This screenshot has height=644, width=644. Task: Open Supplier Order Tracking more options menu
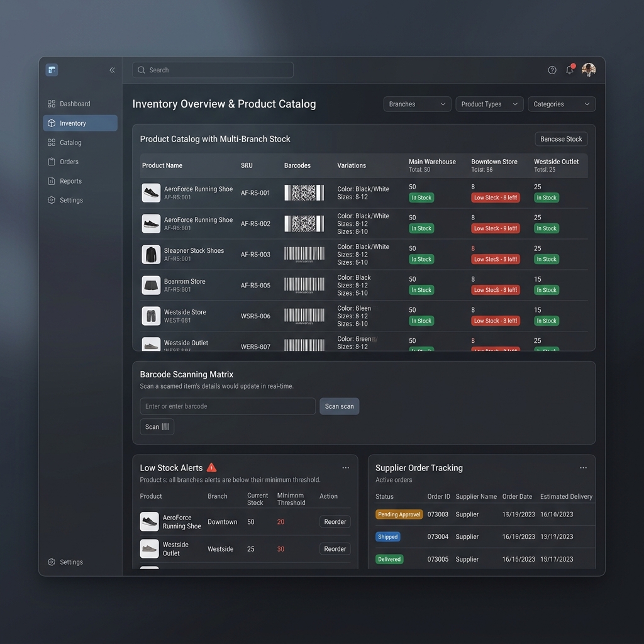point(583,467)
